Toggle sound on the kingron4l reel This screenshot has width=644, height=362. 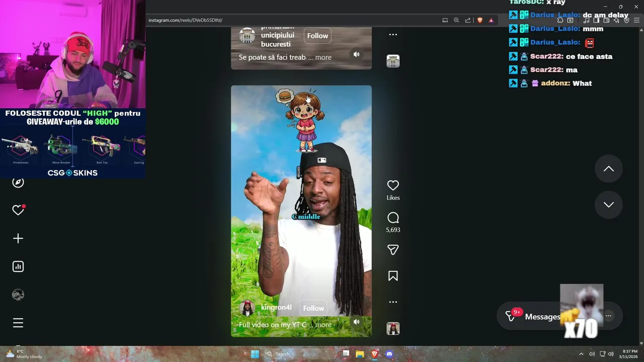coord(356,322)
